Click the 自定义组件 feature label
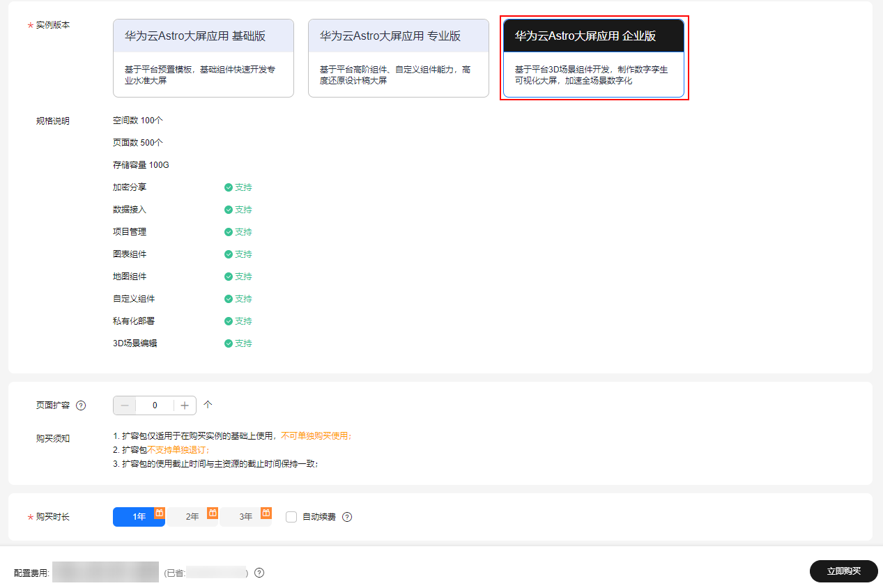The image size is (883, 588). click(134, 299)
